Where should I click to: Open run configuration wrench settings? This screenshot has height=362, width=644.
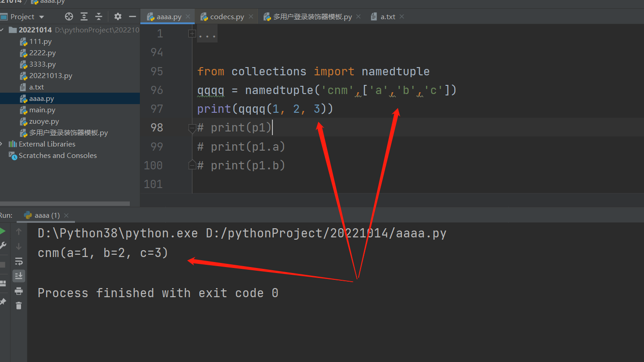pos(2,246)
